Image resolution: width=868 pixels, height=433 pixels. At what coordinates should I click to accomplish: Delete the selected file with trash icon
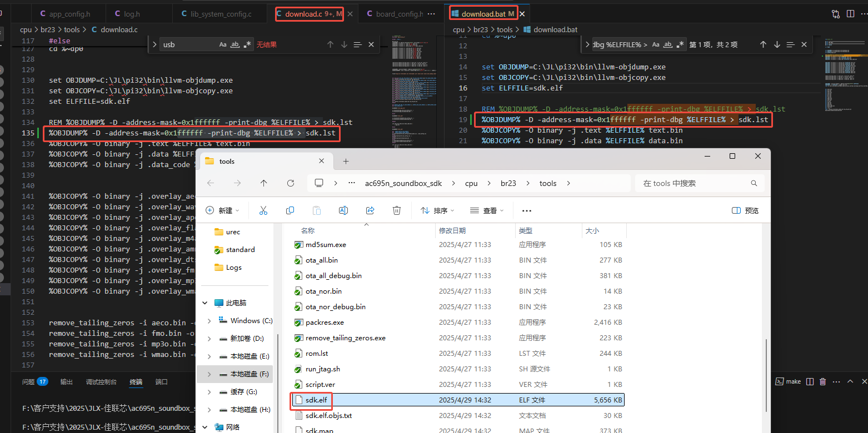coord(397,210)
